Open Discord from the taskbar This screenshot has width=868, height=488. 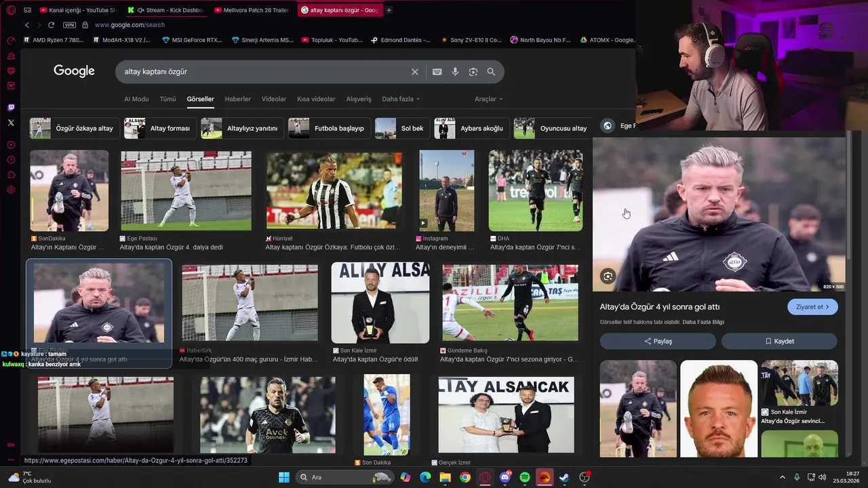505,477
